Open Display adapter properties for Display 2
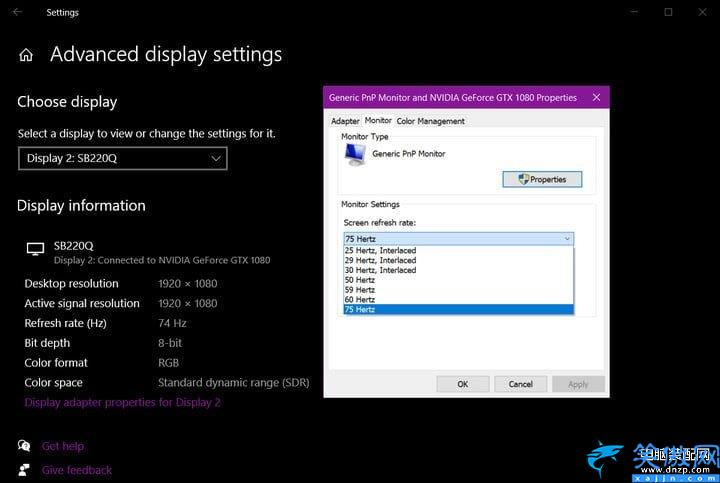This screenshot has height=483, width=720. (122, 403)
